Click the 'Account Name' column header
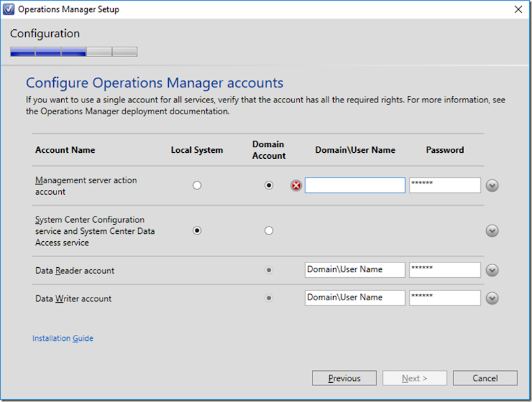Image resolution: width=532 pixels, height=402 pixels. 65,150
